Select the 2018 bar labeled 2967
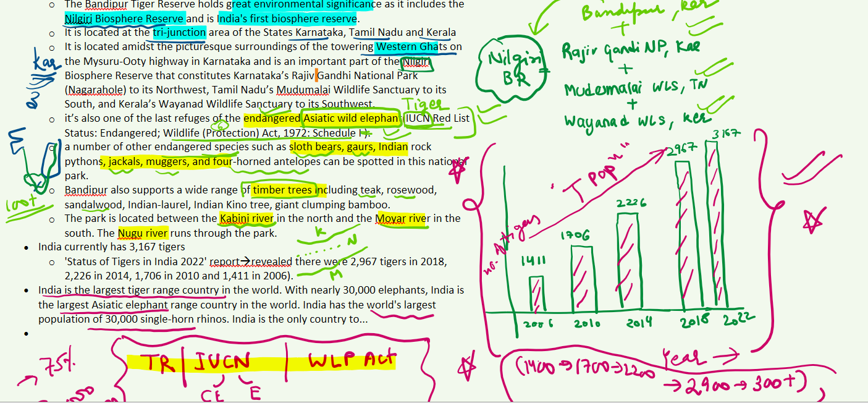868x403 pixels. (683, 234)
